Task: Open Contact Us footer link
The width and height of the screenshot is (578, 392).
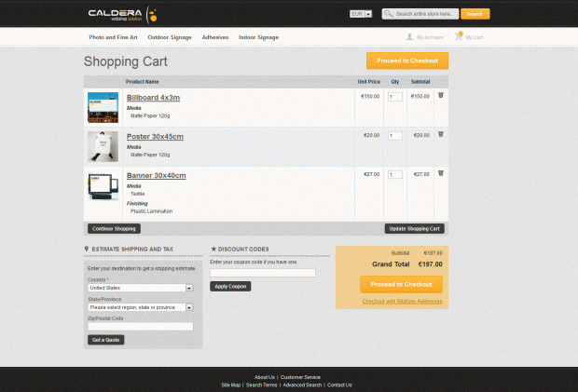Action: [x=339, y=385]
